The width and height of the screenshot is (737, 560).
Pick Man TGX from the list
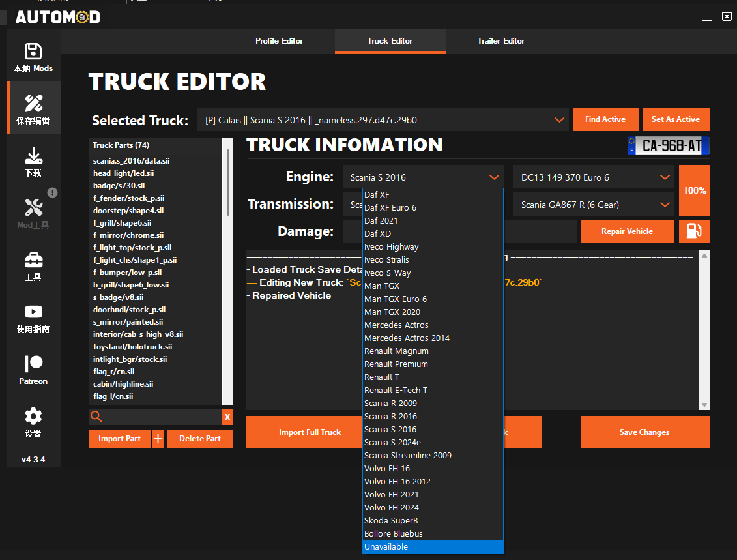[x=433, y=286]
